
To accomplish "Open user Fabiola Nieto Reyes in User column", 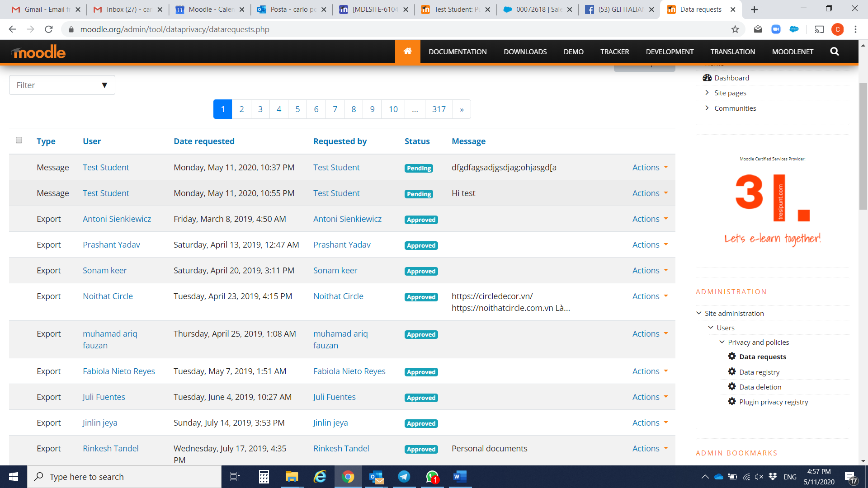I will click(118, 371).
